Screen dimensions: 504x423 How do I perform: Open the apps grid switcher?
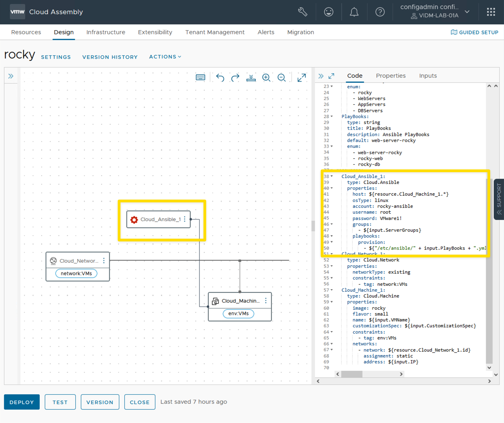(x=491, y=12)
